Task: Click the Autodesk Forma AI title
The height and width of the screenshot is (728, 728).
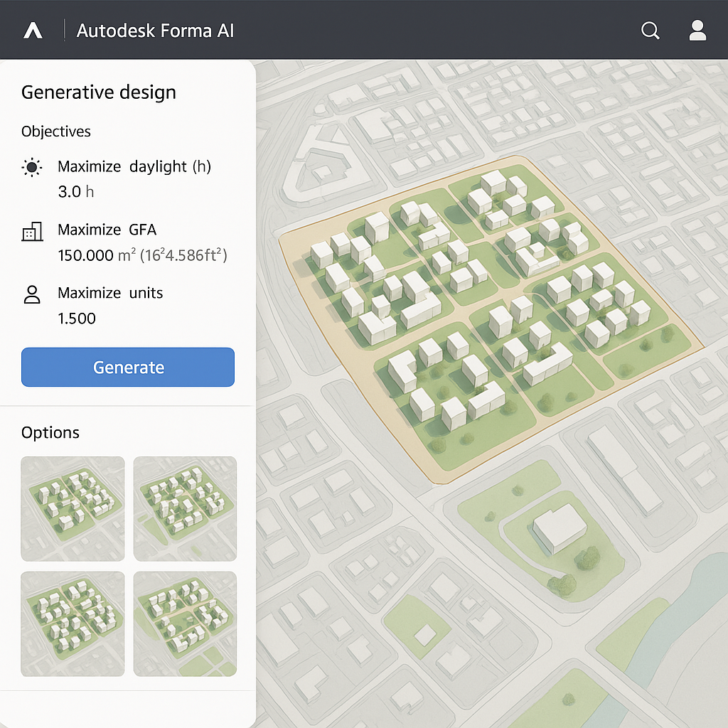Action: [x=155, y=31]
